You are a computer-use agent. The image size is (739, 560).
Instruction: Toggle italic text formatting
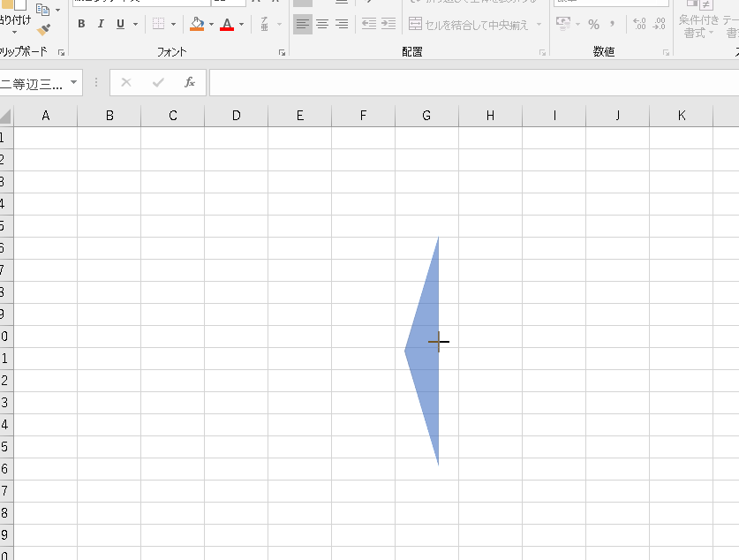click(x=101, y=24)
